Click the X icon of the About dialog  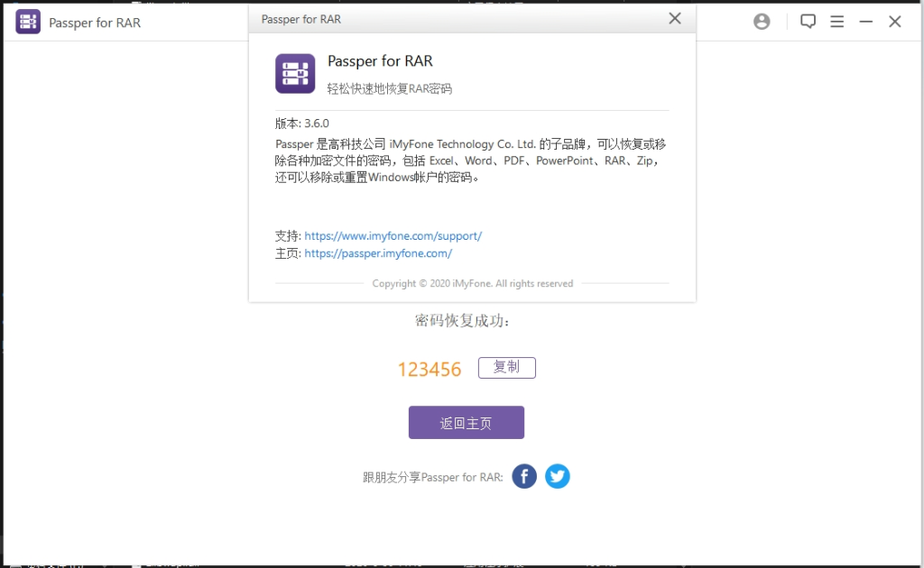click(x=674, y=18)
